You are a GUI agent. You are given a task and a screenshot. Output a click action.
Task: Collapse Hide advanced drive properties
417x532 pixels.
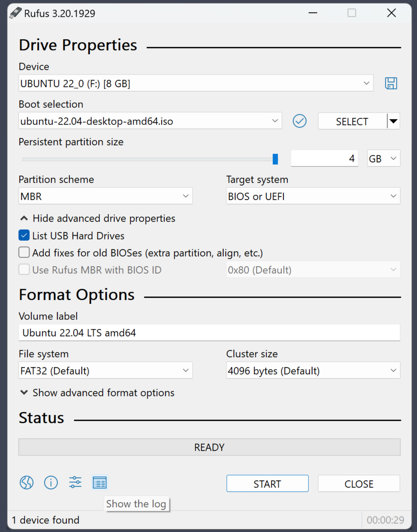pyautogui.click(x=98, y=218)
